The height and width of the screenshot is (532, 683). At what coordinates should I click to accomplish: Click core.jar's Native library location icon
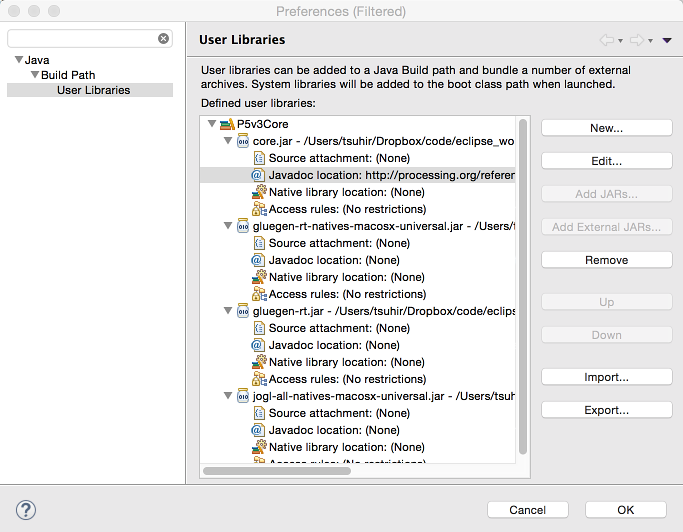(259, 192)
